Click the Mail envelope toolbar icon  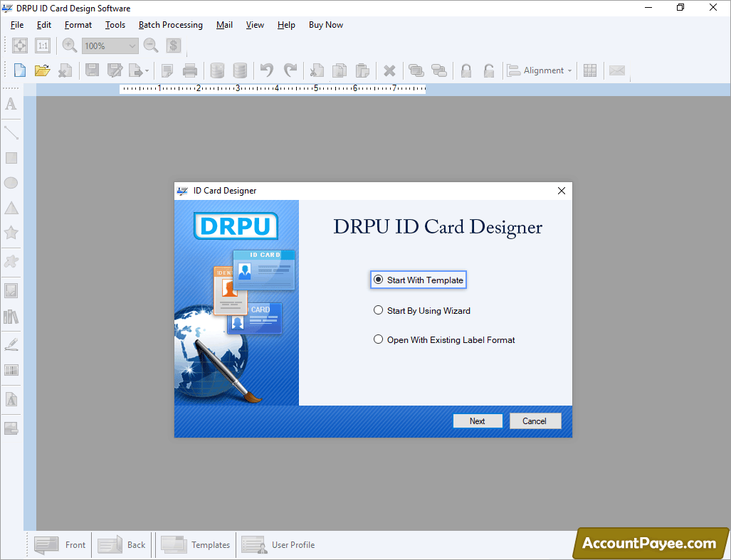click(x=617, y=70)
